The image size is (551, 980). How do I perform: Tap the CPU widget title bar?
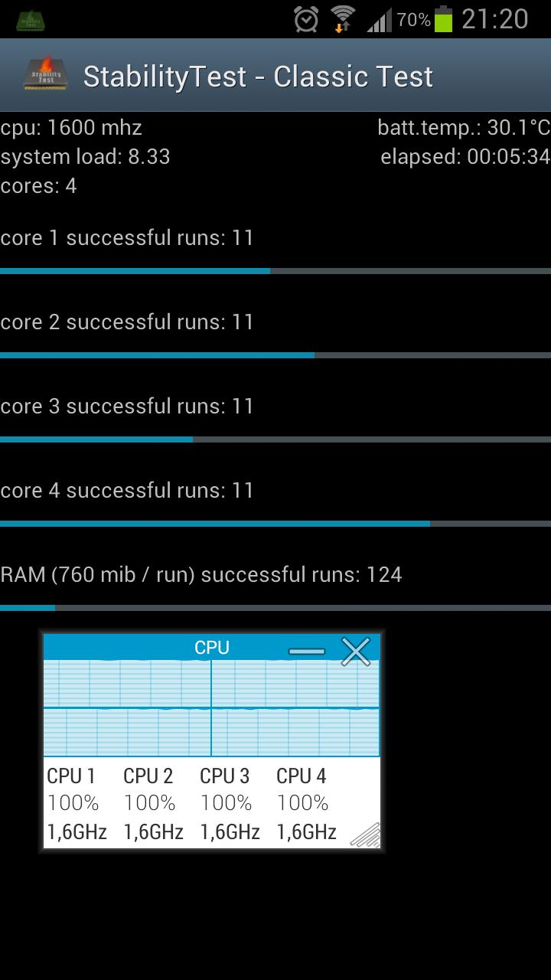click(x=212, y=648)
